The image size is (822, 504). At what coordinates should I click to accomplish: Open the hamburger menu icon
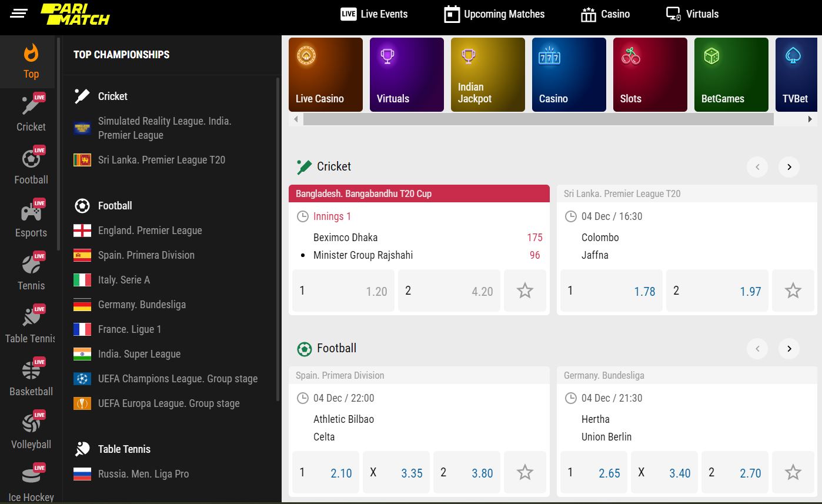19,14
